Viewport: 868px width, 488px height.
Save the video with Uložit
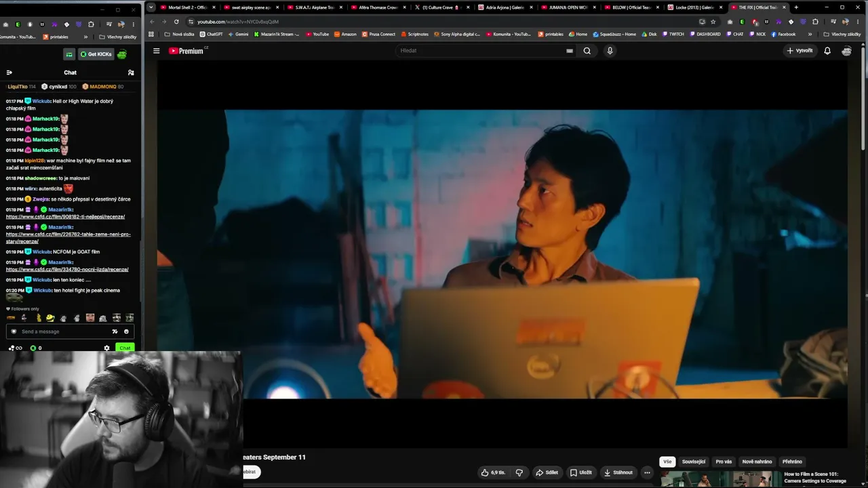(x=580, y=472)
